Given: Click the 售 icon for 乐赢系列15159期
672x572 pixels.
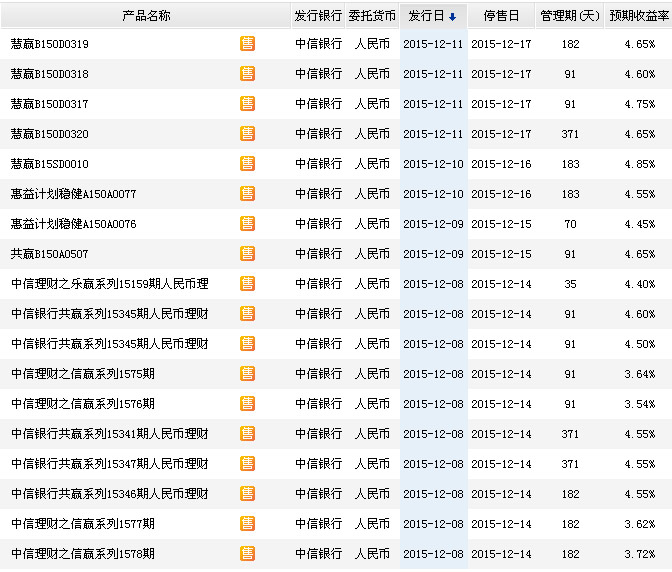Looking at the screenshot, I should [x=247, y=284].
